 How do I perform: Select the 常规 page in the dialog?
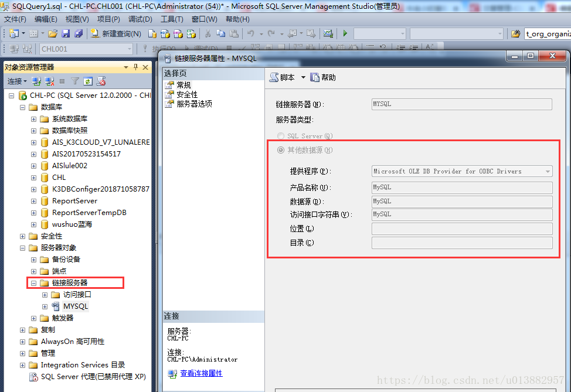pyautogui.click(x=183, y=85)
